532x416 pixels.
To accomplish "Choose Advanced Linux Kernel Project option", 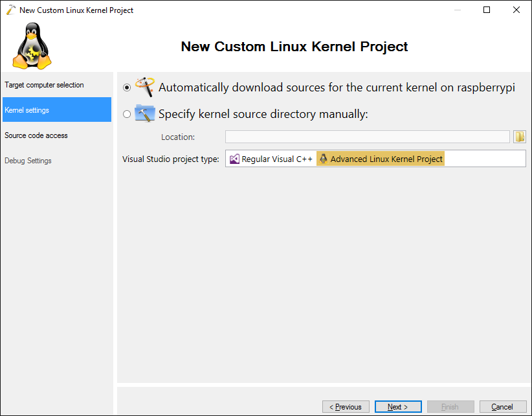I will coord(381,159).
